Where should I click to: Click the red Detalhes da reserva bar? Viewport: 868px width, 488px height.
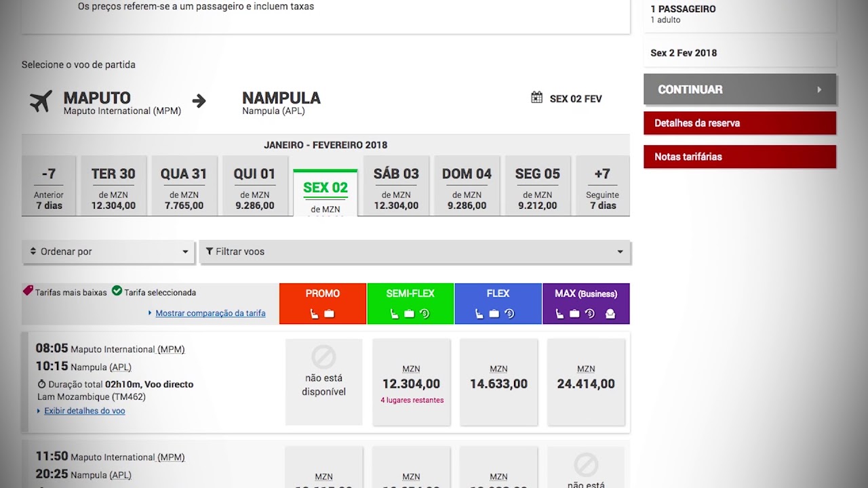(739, 123)
